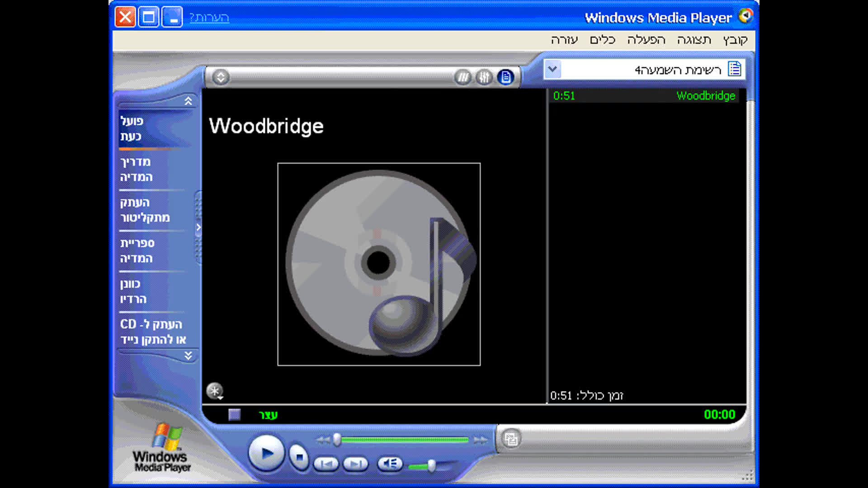Maximize the Windows Media Player window
Viewport: 868px width, 488px height.
pyautogui.click(x=148, y=17)
